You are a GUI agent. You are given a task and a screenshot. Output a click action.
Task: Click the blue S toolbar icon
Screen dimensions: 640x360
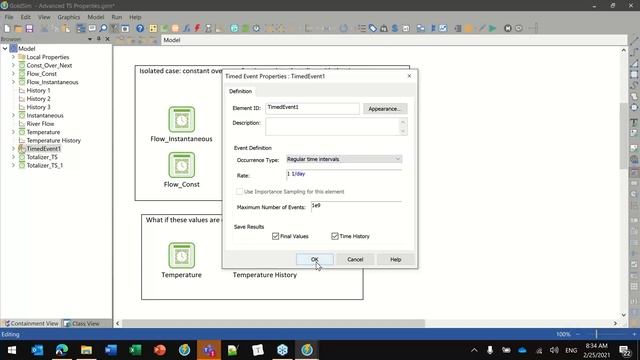(x=395, y=29)
